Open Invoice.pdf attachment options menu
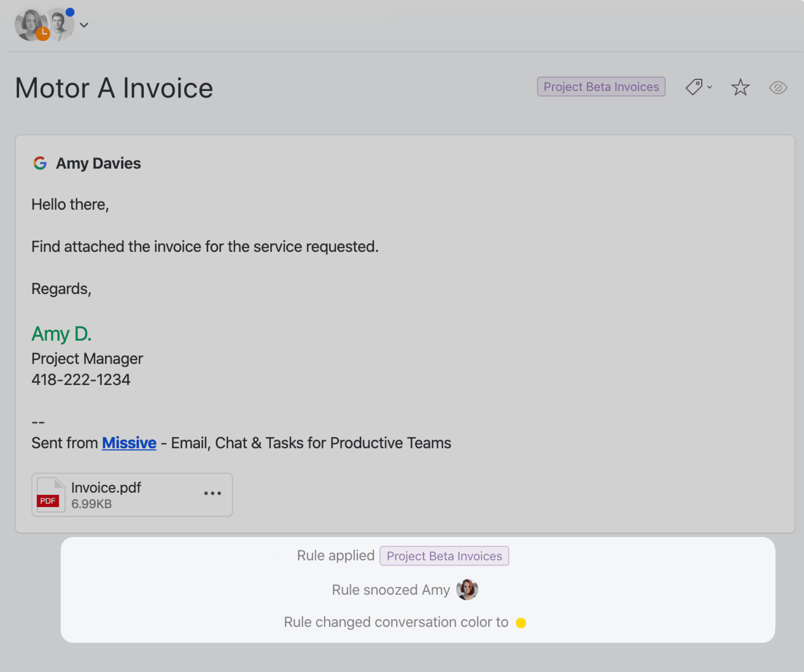This screenshot has width=804, height=672. pyautogui.click(x=213, y=493)
